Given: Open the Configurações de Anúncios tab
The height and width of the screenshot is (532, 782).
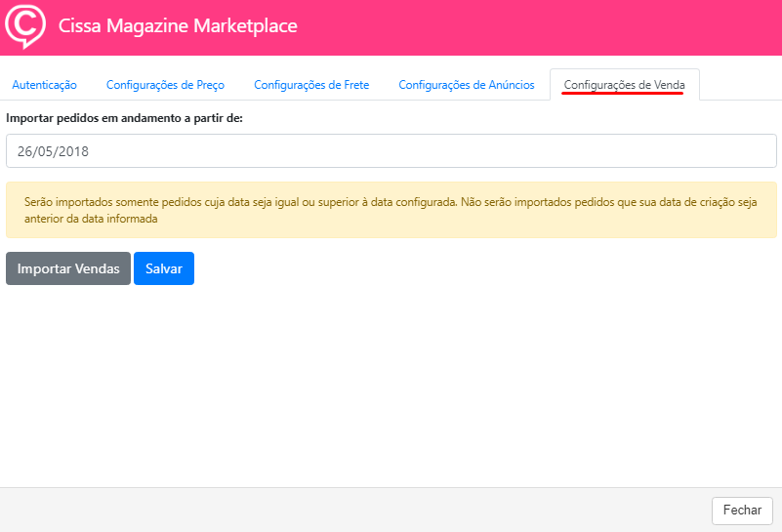Looking at the screenshot, I should click(x=467, y=85).
